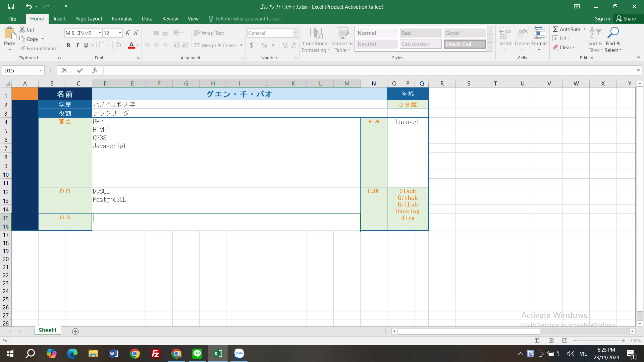Open the File tab
Image resolution: width=644 pixels, height=362 pixels.
click(x=12, y=18)
